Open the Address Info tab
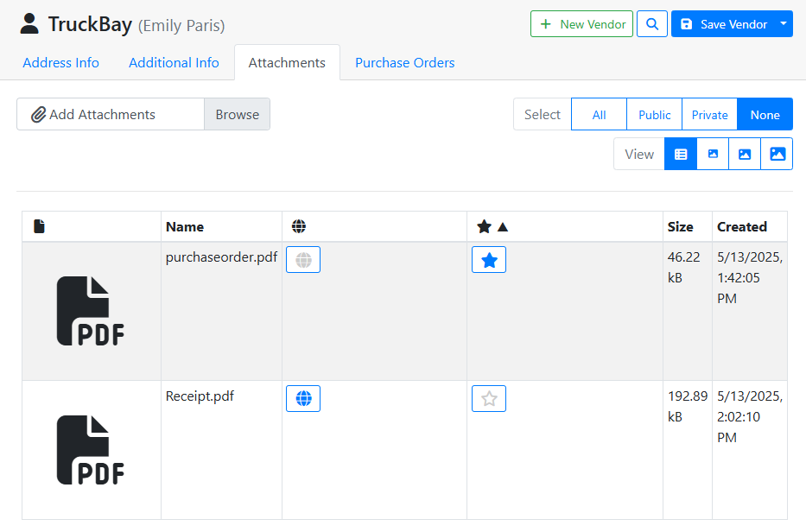 [60, 63]
